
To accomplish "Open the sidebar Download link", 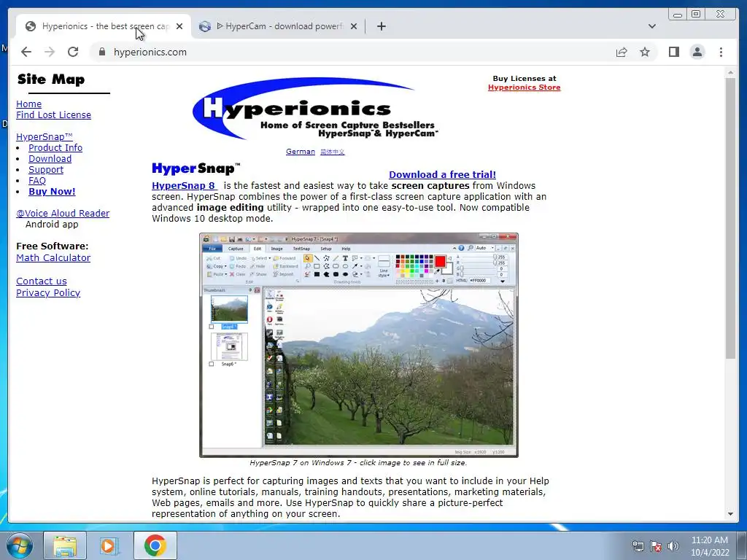I will (x=50, y=158).
